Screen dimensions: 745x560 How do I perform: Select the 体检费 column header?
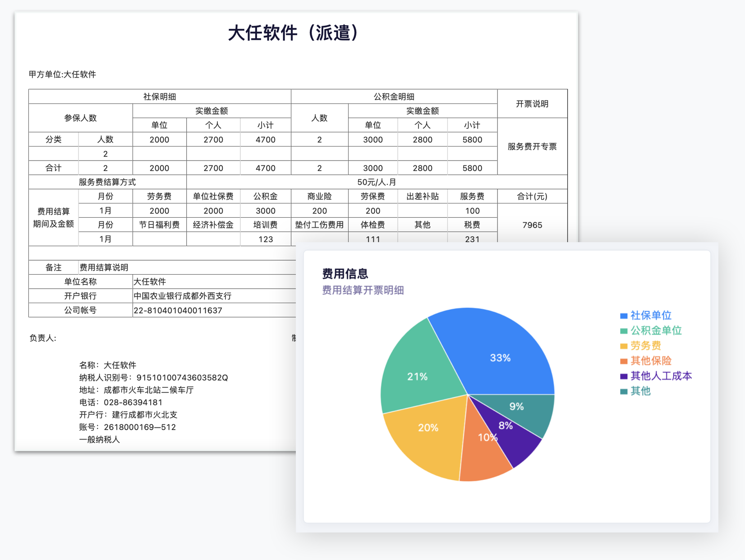(373, 225)
